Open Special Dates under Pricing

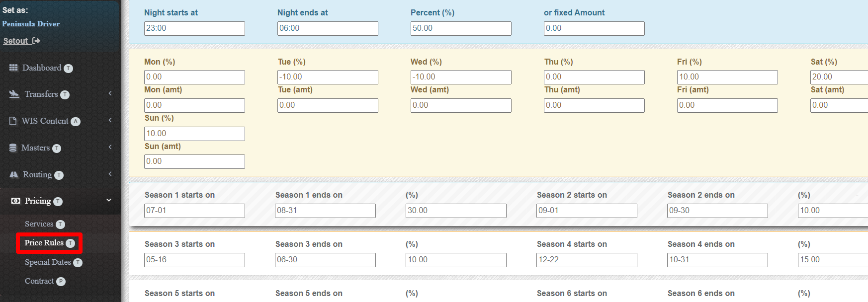[48, 262]
